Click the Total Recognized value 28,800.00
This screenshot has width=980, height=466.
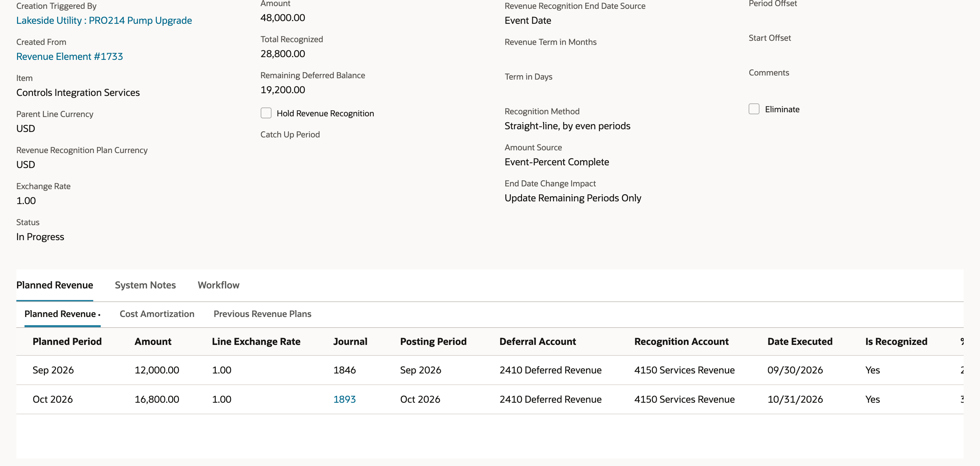(x=283, y=54)
